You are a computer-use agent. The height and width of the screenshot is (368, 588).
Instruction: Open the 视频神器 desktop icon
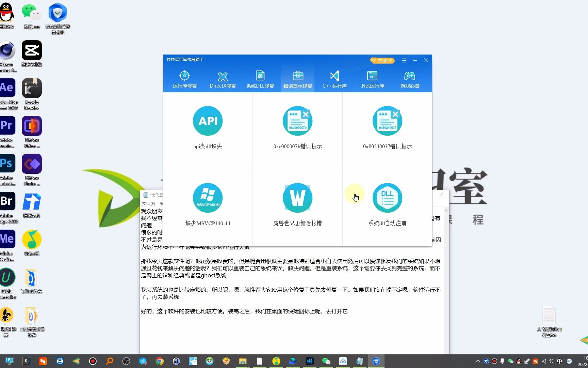[x=7, y=321]
